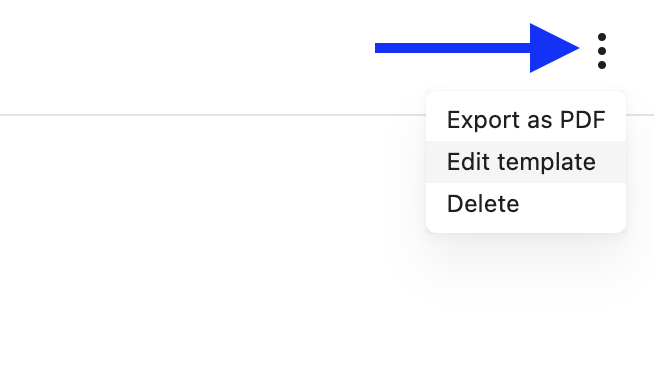This screenshot has height=392, width=654.
Task: Open the template editor from the menu
Action: coord(526,162)
